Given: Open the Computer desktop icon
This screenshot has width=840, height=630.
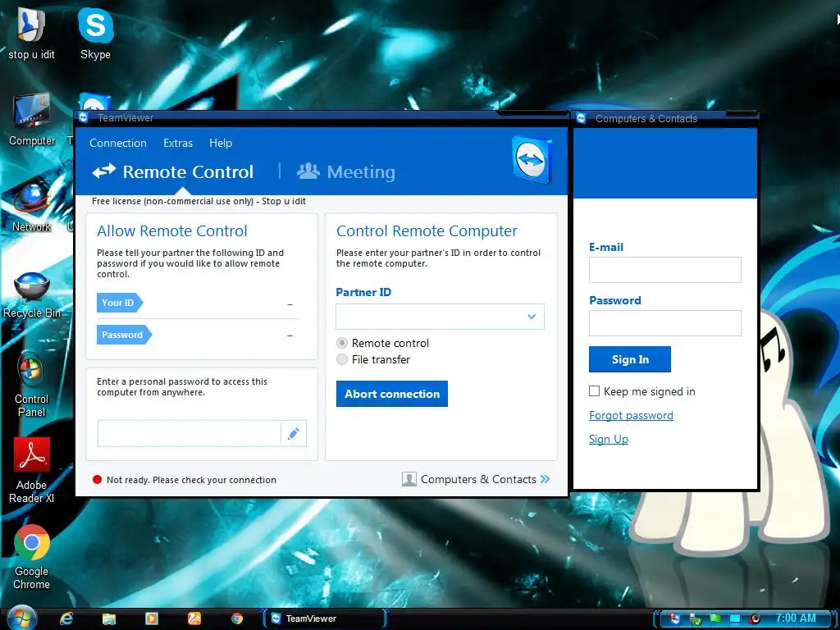Looking at the screenshot, I should click(32, 120).
